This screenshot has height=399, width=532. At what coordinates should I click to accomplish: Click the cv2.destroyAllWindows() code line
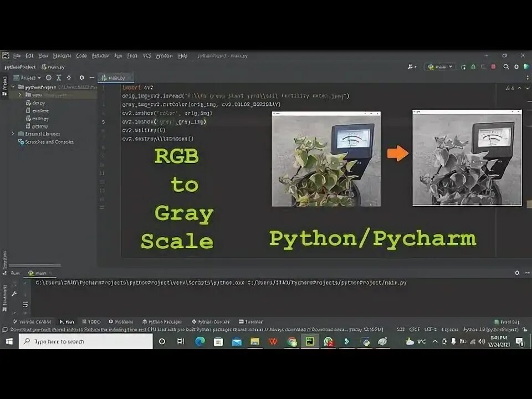coord(157,139)
